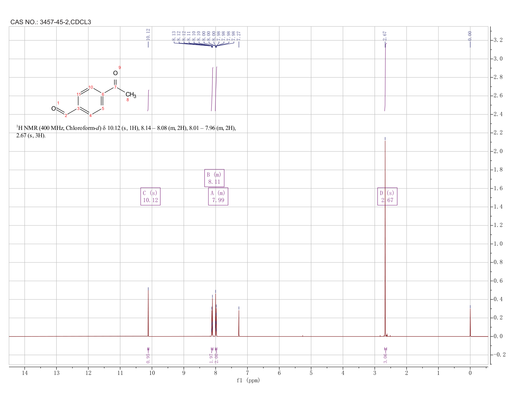Click the integral value 3.06
Screen dimensions: 532x411
point(386,358)
